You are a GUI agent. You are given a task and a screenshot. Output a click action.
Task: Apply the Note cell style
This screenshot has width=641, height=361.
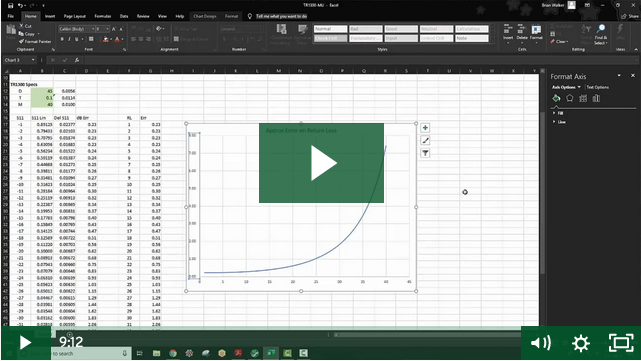(472, 38)
